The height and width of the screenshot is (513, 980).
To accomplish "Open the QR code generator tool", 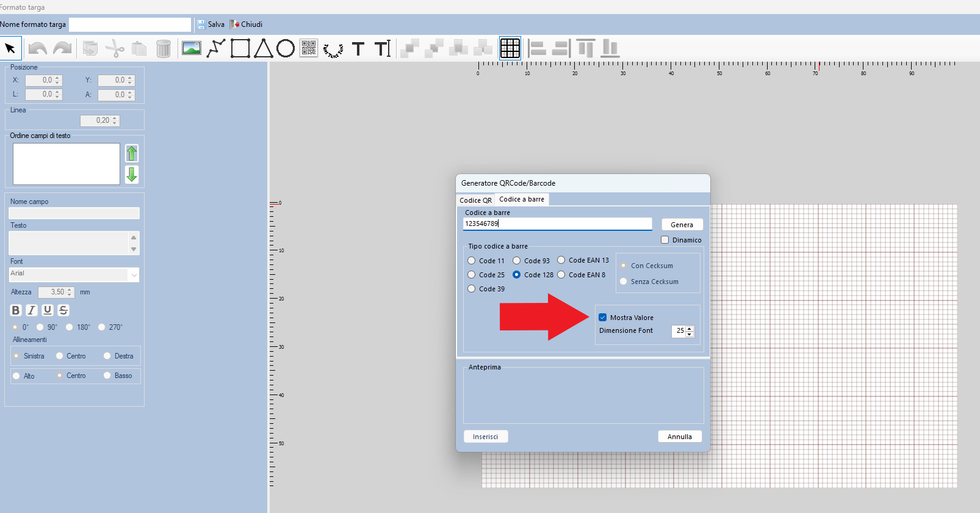I will (x=309, y=48).
